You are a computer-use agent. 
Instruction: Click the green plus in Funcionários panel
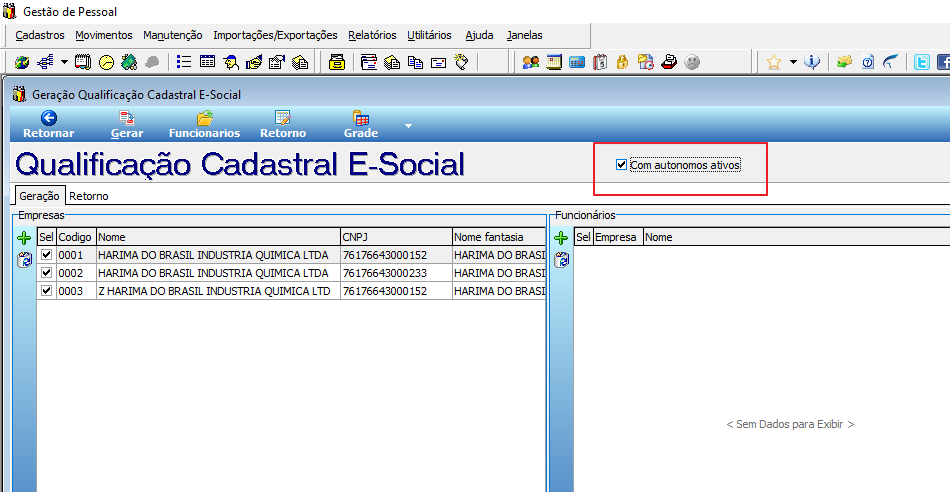[561, 238]
